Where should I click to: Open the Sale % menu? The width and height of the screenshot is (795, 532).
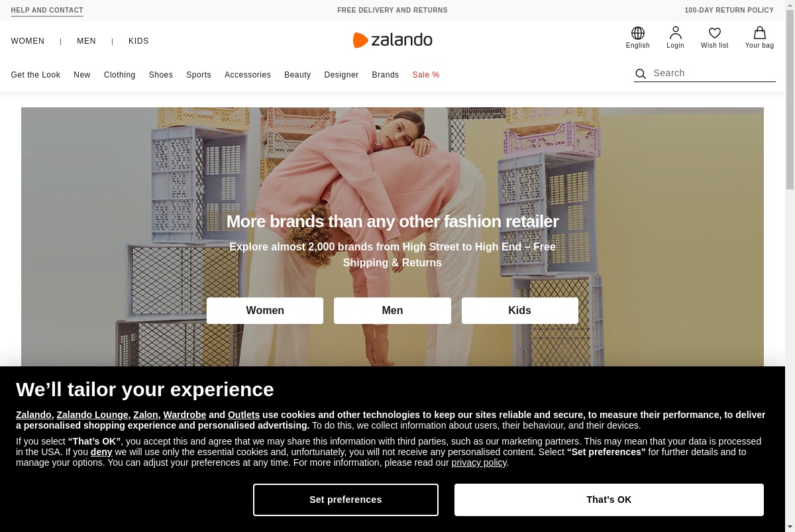coord(426,75)
